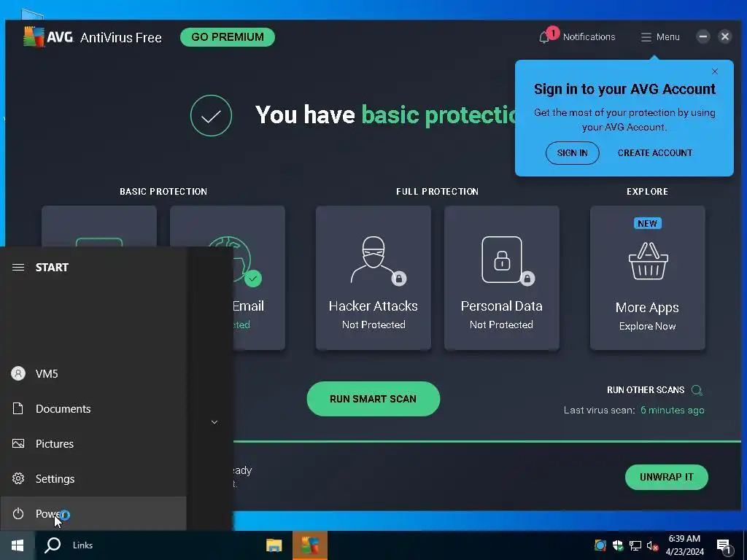Open Pictures from the Start menu
Image resolution: width=747 pixels, height=560 pixels.
[x=93, y=444]
